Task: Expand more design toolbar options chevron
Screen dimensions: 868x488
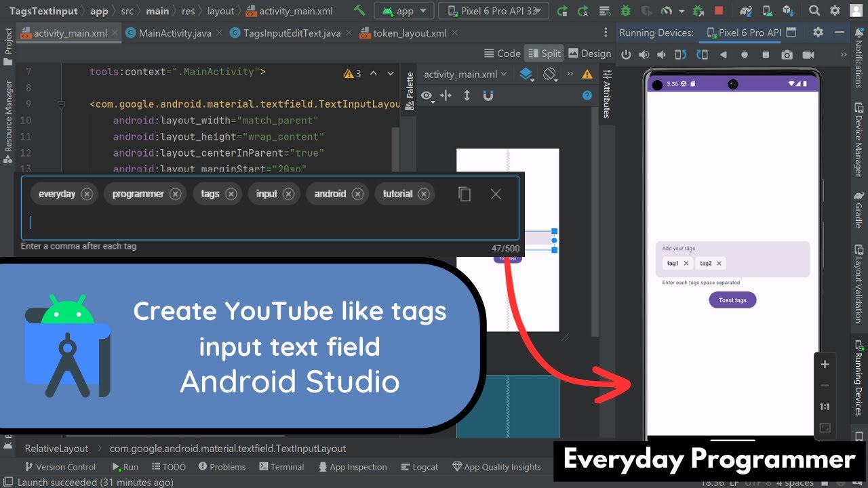Action: pyautogui.click(x=570, y=74)
